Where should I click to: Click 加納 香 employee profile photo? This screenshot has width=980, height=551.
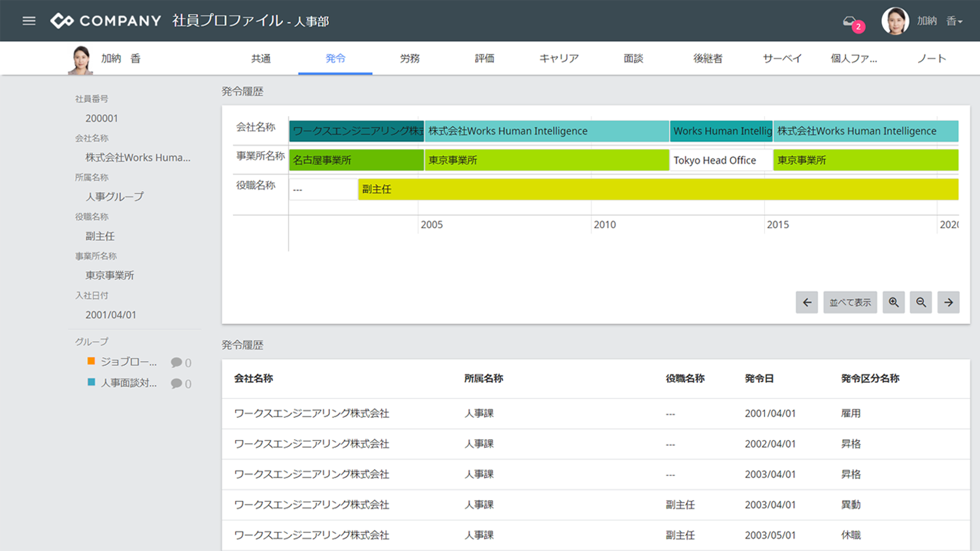81,59
